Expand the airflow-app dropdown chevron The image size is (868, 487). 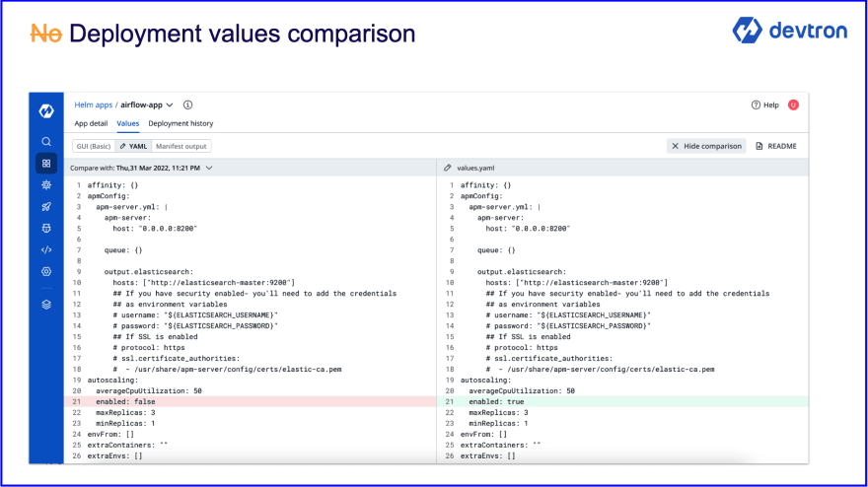click(x=170, y=104)
